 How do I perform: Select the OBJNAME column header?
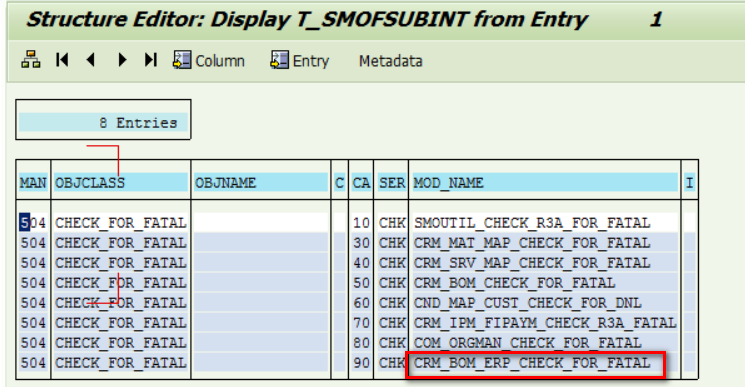pos(261,183)
